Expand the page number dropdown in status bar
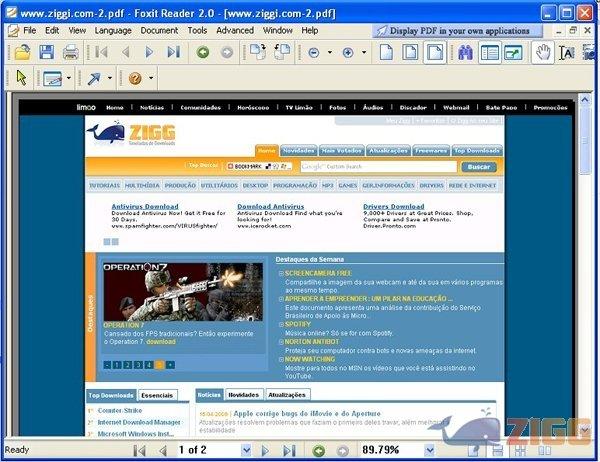Image resolution: width=600 pixels, height=462 pixels. 246,451
